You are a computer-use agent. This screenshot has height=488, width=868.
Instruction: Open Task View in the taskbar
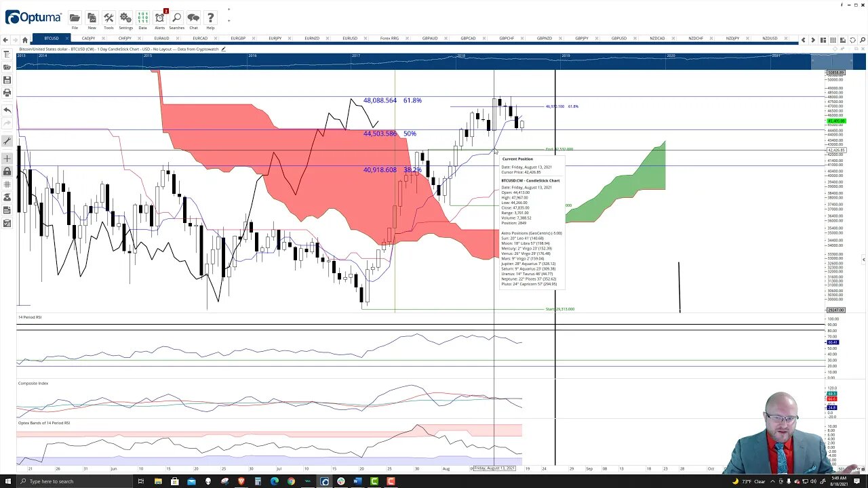coord(141,481)
